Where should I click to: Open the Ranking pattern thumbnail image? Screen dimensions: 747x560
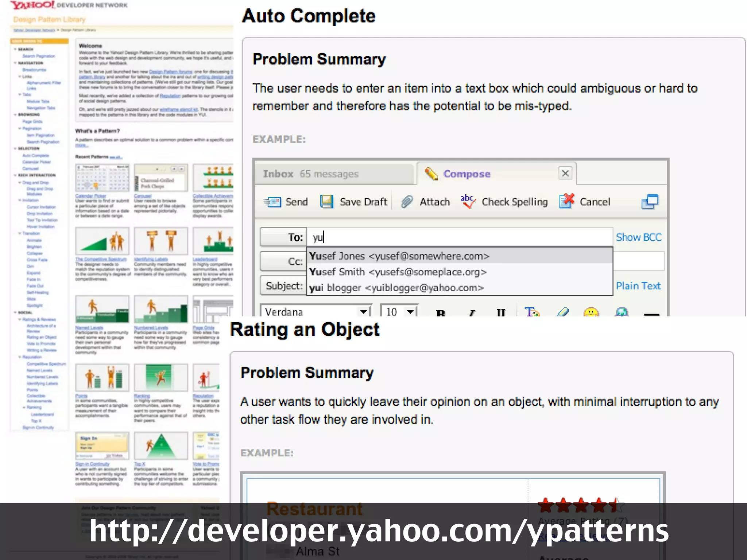(x=161, y=378)
